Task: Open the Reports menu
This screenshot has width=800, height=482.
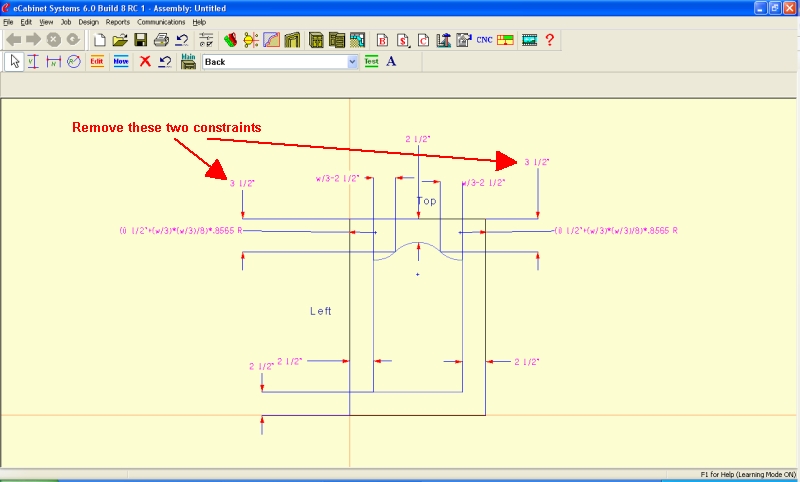Action: pos(117,21)
